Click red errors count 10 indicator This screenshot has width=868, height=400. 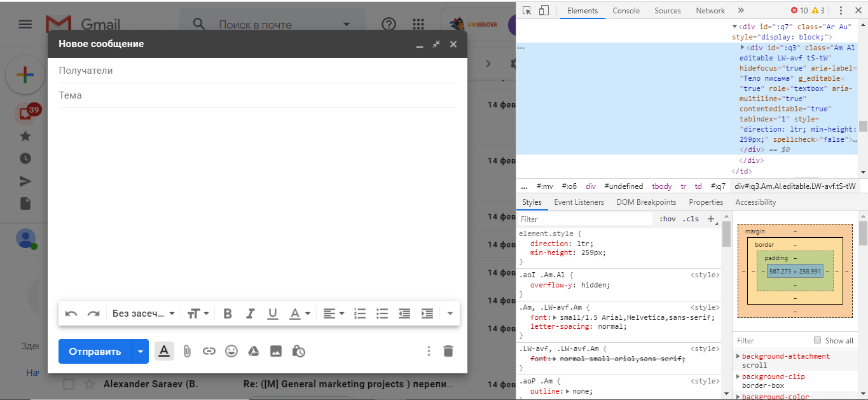click(799, 10)
